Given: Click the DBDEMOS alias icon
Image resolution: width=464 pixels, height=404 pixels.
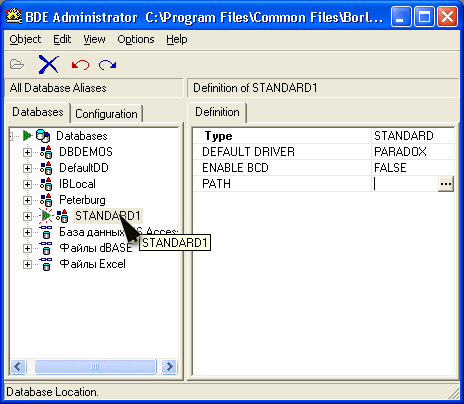Looking at the screenshot, I should (46, 152).
